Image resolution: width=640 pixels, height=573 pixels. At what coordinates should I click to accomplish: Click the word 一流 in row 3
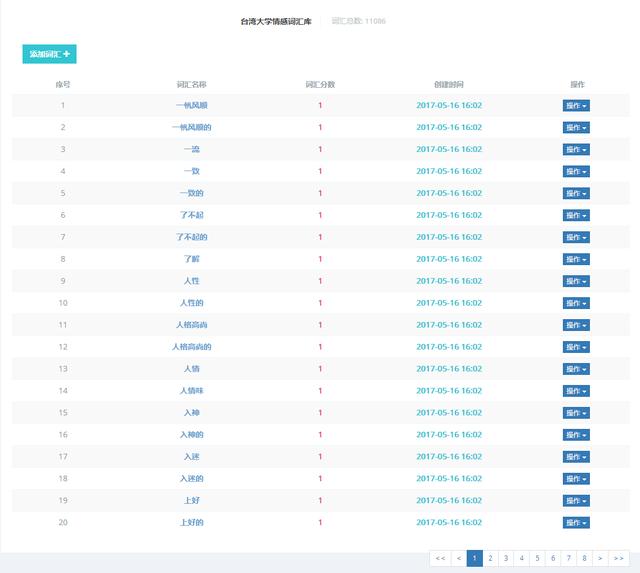[x=192, y=149]
